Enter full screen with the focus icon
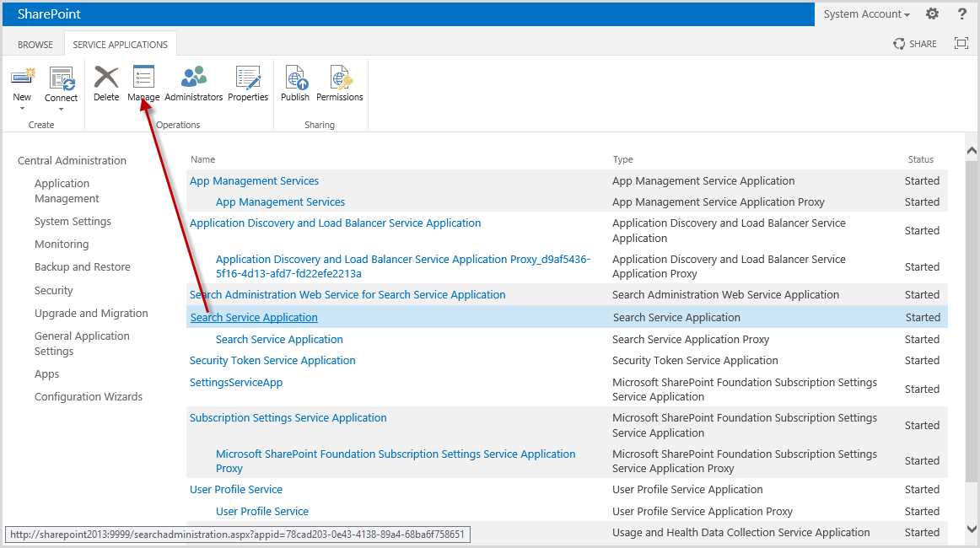The image size is (980, 548). coord(961,43)
